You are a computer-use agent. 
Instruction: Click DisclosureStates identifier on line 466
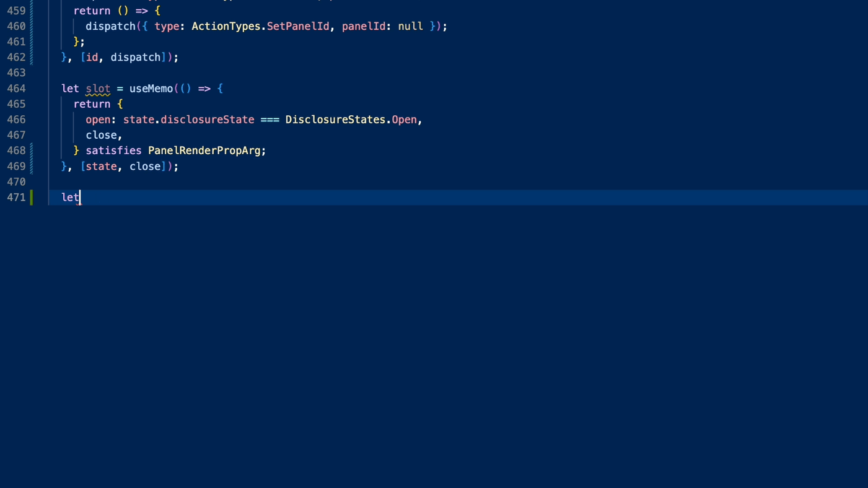pyautogui.click(x=335, y=120)
